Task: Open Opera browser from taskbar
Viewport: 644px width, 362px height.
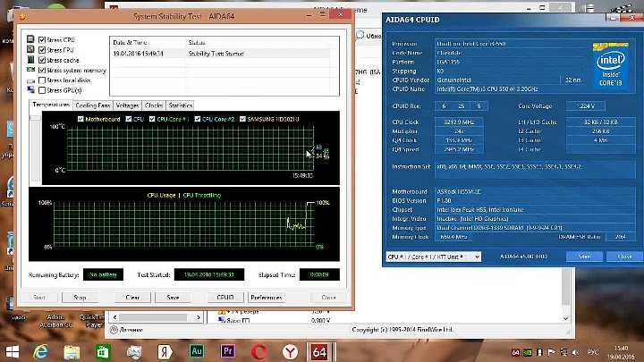Action: coord(258,352)
